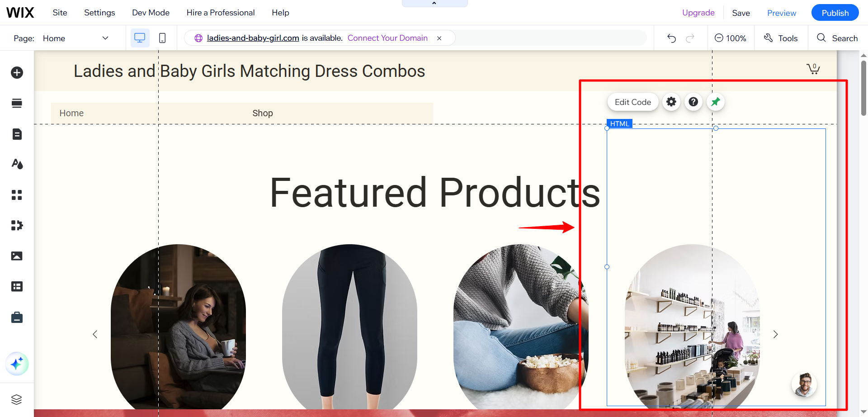
Task: Open the Site Design sidebar icon
Action: click(17, 164)
